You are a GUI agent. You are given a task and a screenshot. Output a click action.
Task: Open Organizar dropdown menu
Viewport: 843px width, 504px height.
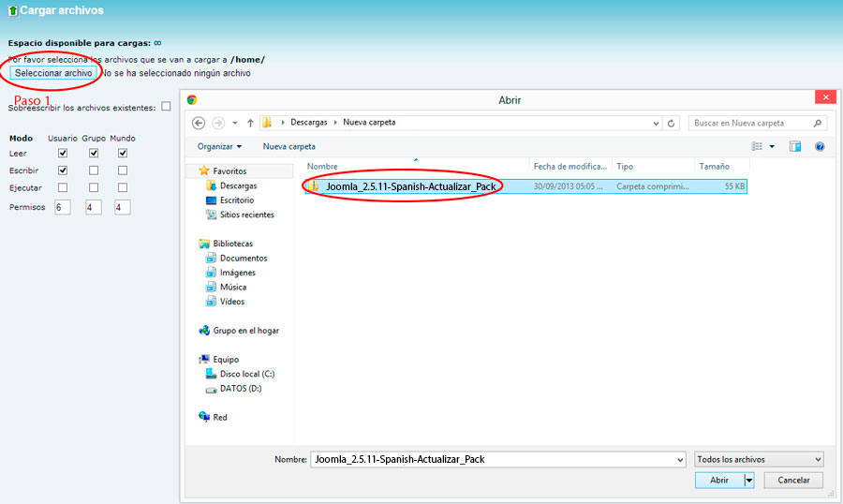(x=219, y=147)
